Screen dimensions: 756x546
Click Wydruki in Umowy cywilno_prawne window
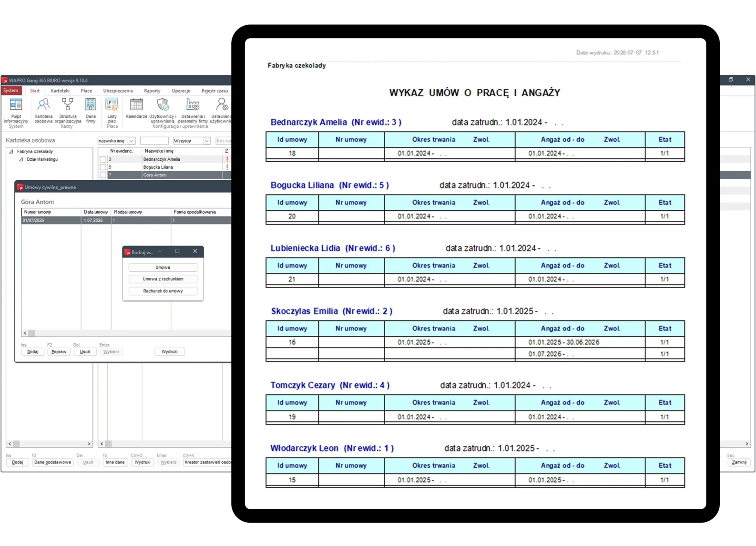(x=170, y=352)
